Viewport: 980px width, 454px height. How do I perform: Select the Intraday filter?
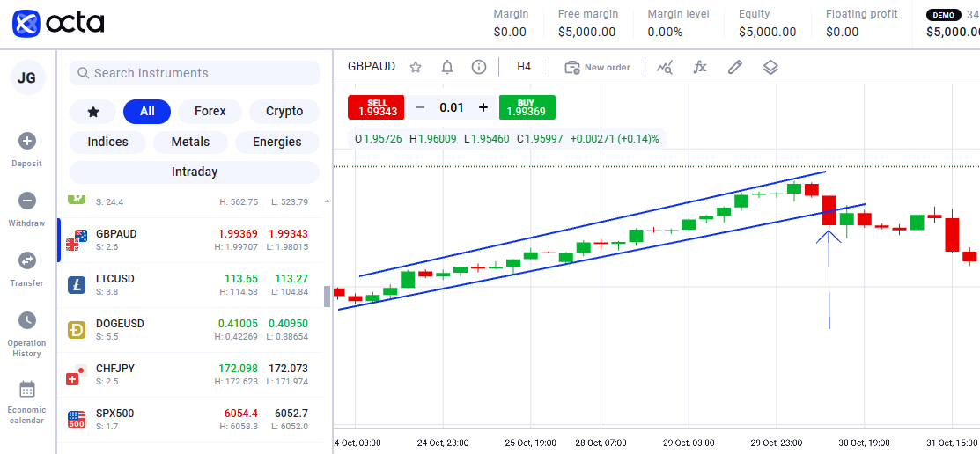[195, 172]
